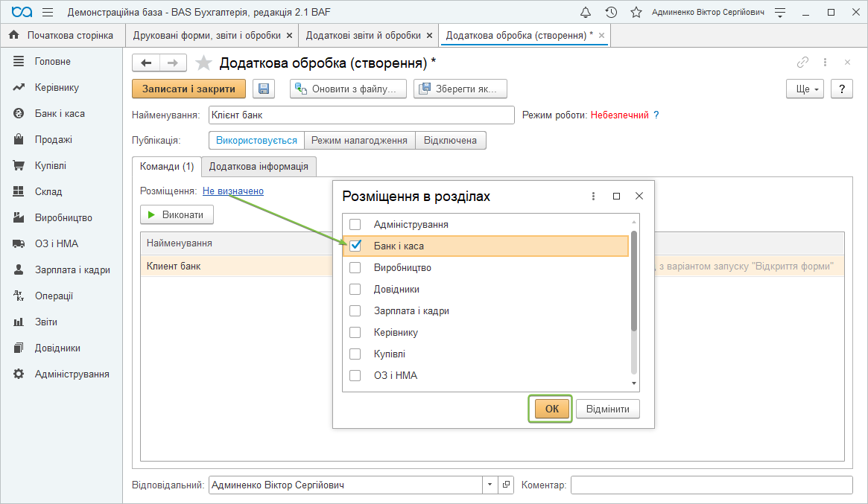868x504 pixels.
Task: Click the Коментар input field
Action: (x=711, y=485)
